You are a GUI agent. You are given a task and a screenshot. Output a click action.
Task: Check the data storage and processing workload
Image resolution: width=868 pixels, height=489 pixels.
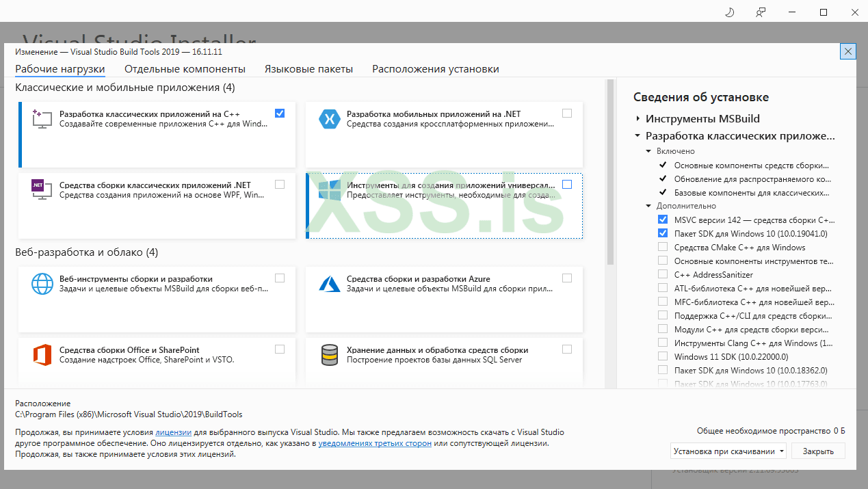coord(567,349)
